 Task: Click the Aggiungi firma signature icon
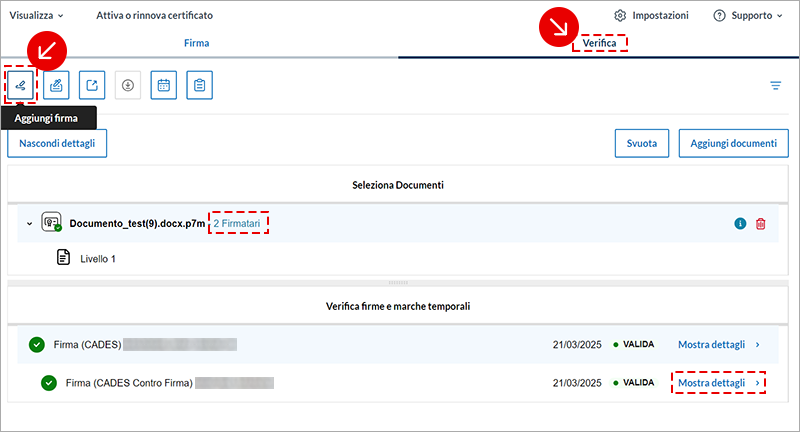coord(21,85)
